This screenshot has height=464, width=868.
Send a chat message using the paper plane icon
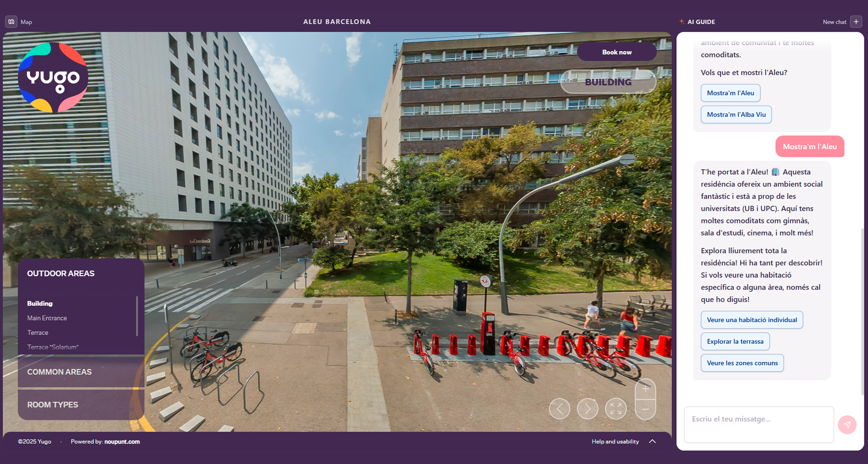847,425
